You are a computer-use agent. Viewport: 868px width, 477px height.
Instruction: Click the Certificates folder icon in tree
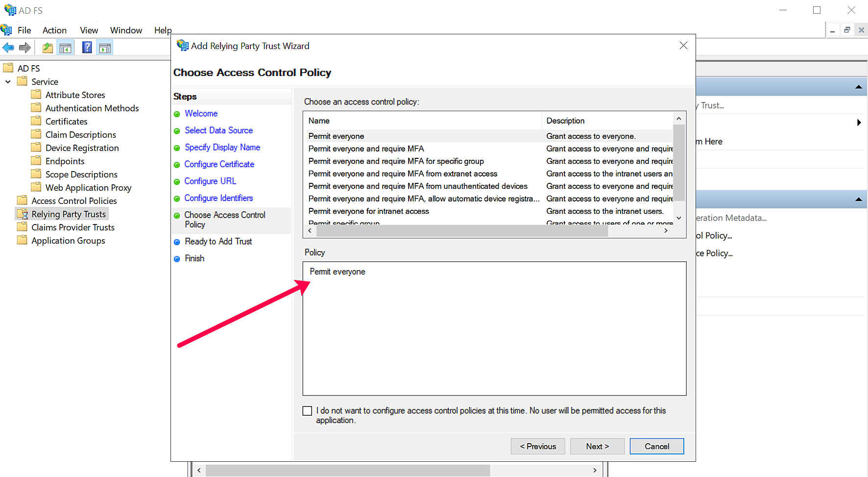(x=36, y=121)
